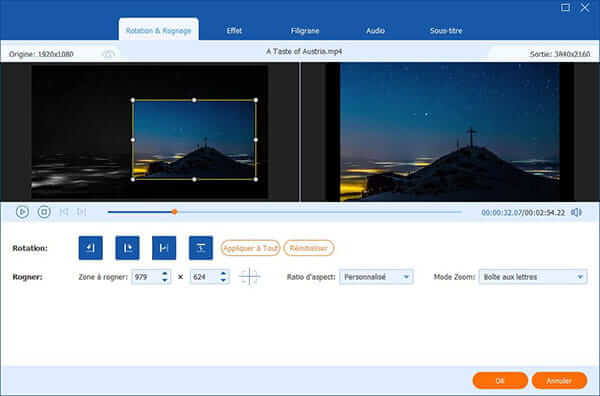Increase the crop height value 624
The height and width of the screenshot is (396, 600).
point(223,274)
